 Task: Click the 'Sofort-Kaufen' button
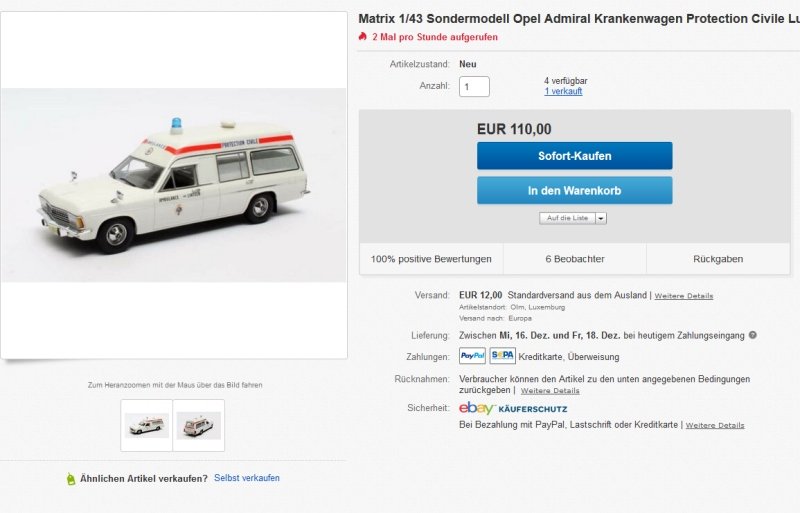[x=574, y=156]
